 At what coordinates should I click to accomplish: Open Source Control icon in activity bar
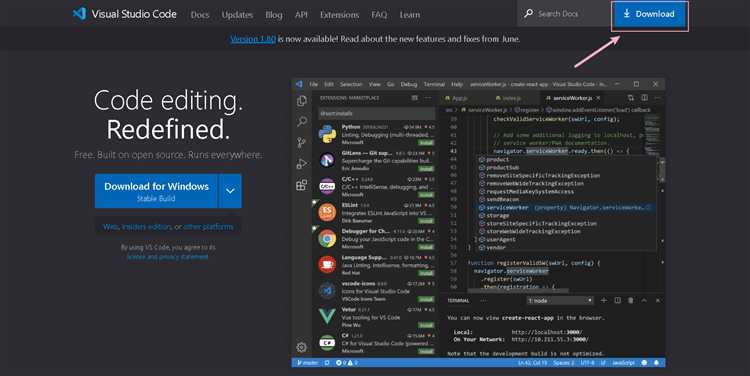pos(302,143)
